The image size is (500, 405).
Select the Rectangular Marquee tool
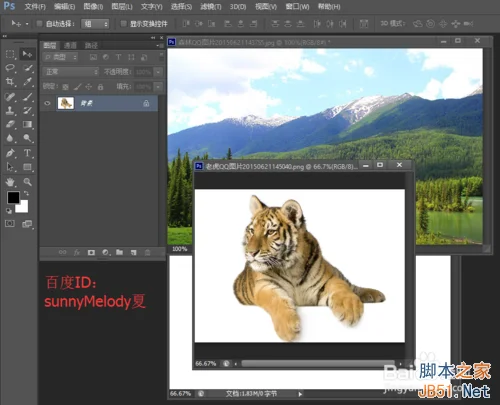10,54
